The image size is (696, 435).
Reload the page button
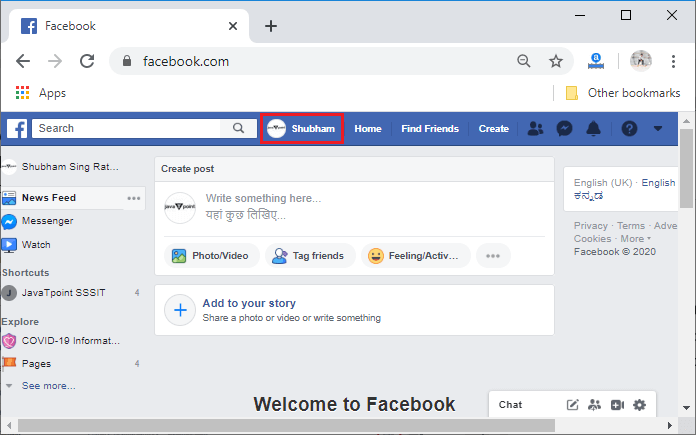click(87, 61)
